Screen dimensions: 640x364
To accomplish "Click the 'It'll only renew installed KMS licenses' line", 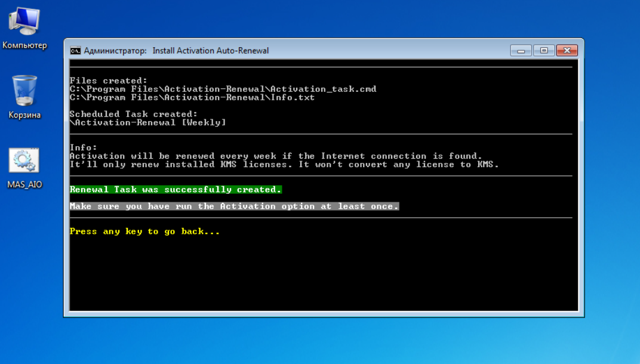I will coord(284,164).
